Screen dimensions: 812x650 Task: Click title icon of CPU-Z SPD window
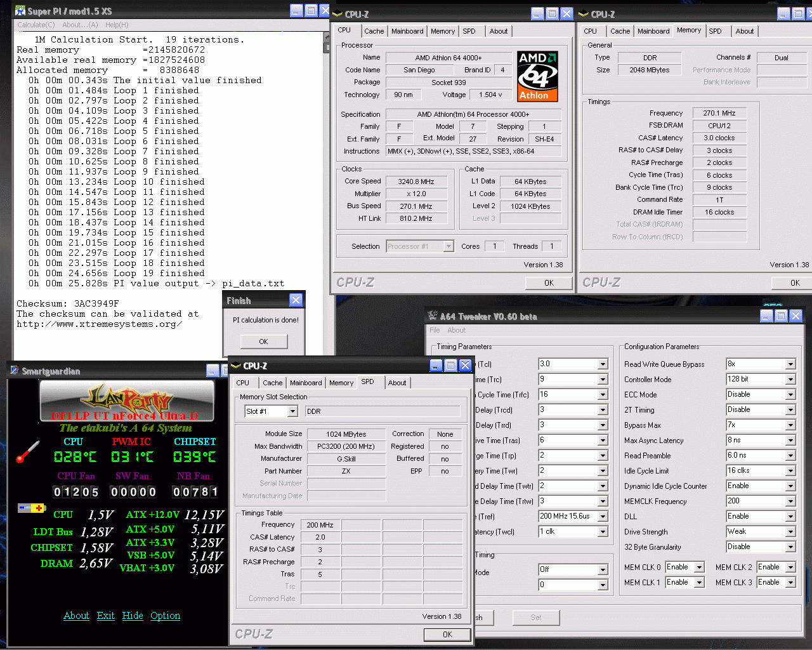point(236,366)
